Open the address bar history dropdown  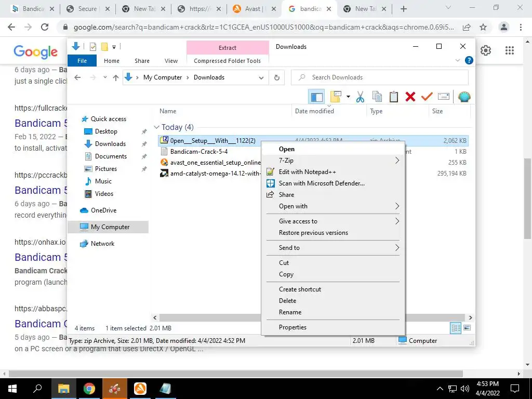tap(261, 78)
